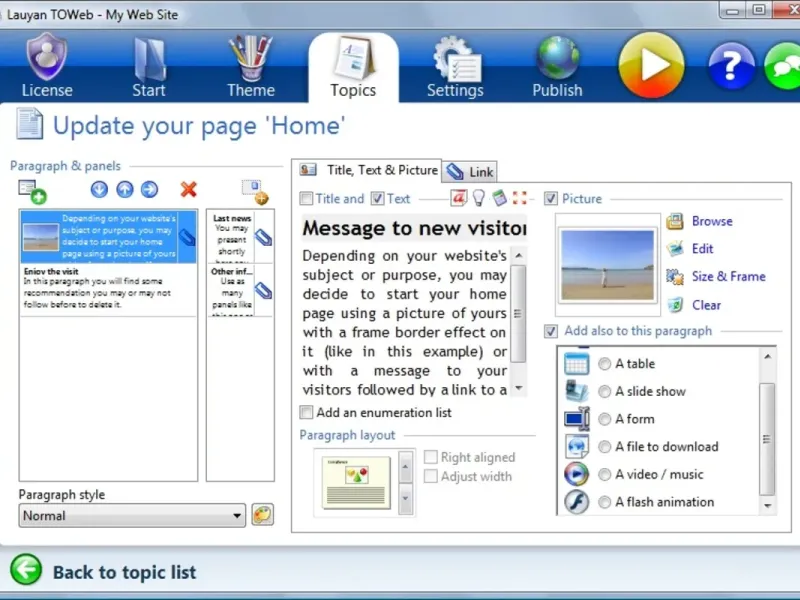800x600 pixels.
Task: Open the Publish globe icon
Action: (x=558, y=58)
